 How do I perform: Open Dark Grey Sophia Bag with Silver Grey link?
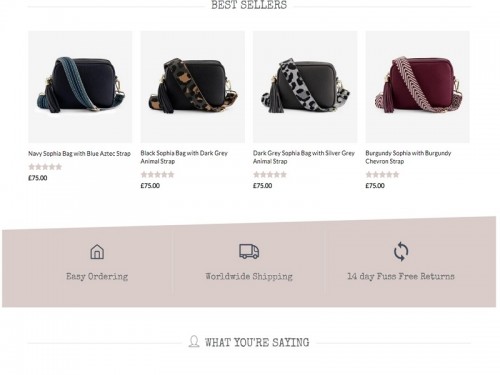304,157
